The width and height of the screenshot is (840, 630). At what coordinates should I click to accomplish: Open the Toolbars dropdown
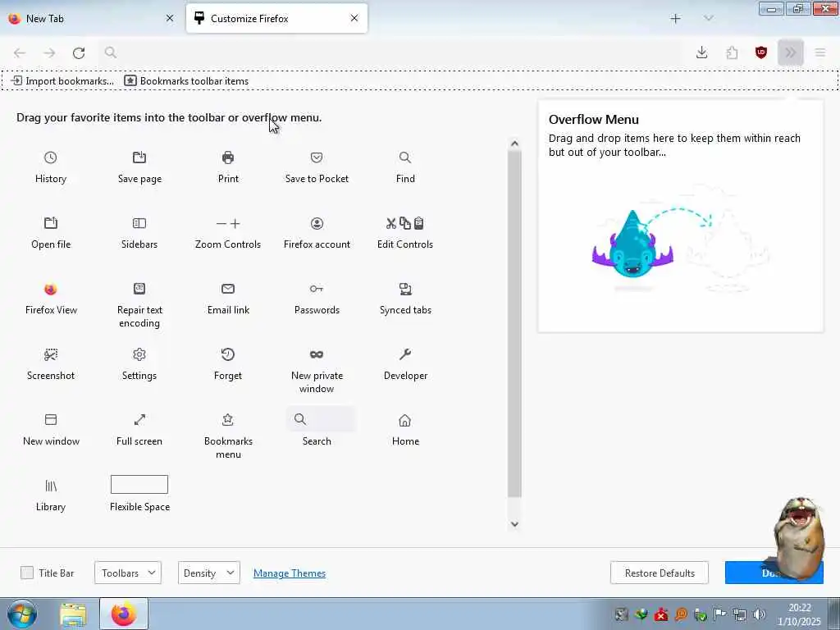tap(127, 573)
